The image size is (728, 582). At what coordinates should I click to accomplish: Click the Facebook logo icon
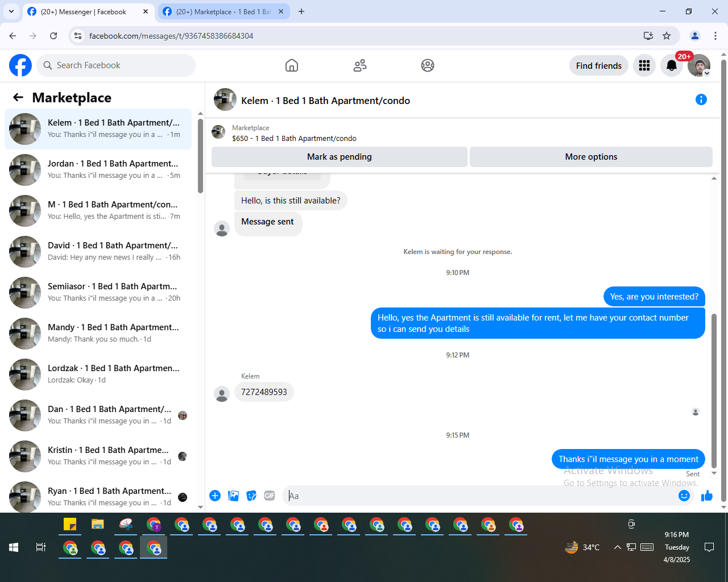20,65
